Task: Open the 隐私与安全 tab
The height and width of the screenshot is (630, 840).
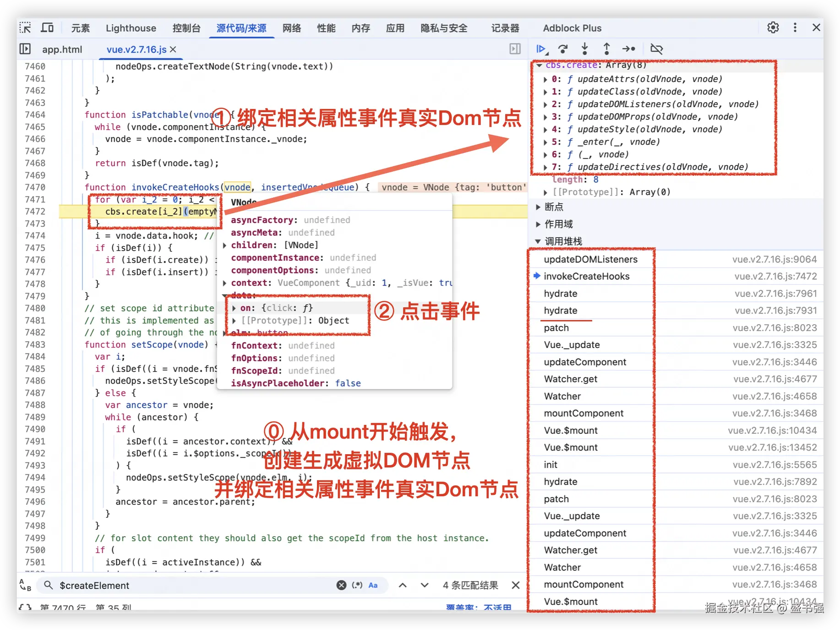Action: (444, 28)
